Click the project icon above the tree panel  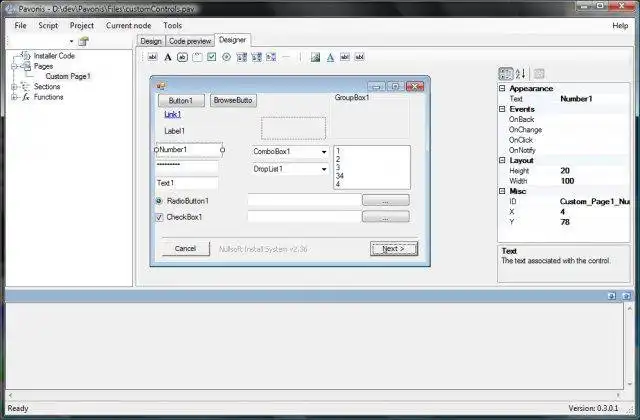coord(83,41)
